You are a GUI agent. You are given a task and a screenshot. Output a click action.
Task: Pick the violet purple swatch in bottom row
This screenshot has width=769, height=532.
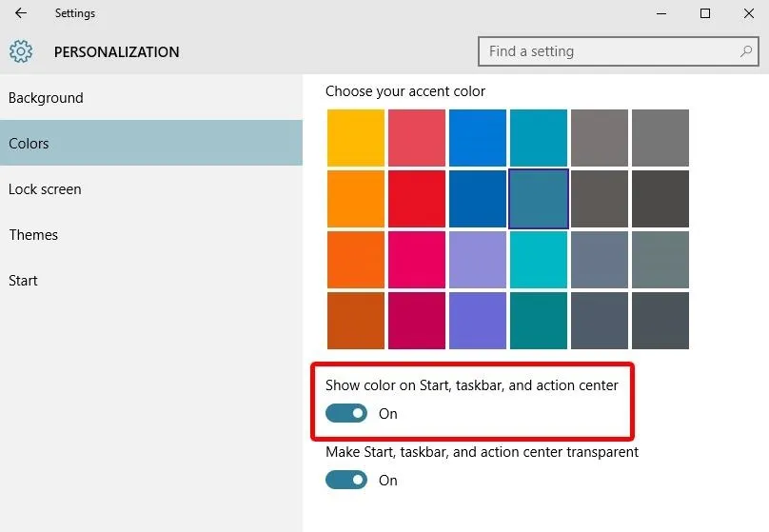(x=478, y=321)
